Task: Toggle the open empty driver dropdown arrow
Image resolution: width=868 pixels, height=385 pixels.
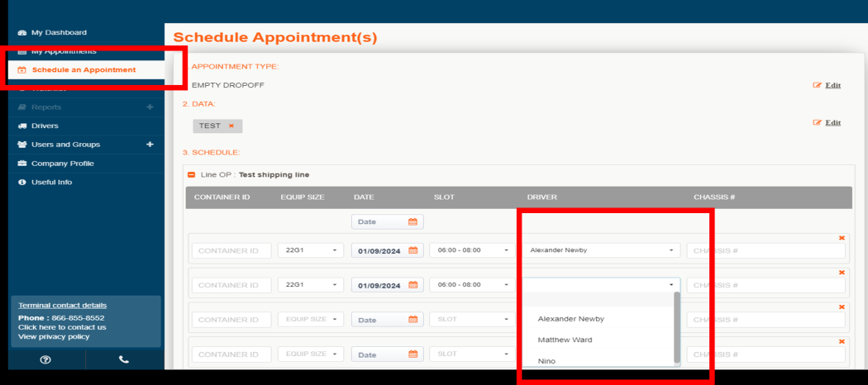Action: coord(671,285)
